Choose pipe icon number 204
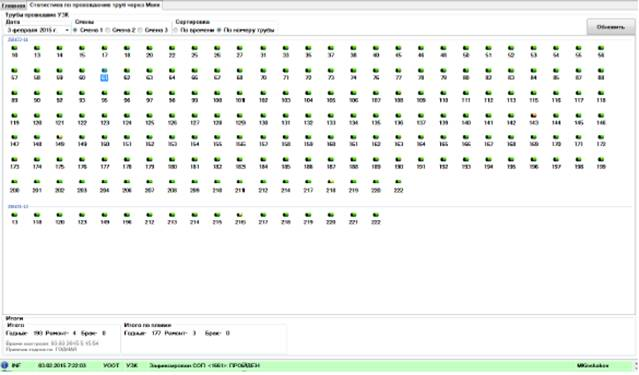639x375 pixels. point(104,186)
